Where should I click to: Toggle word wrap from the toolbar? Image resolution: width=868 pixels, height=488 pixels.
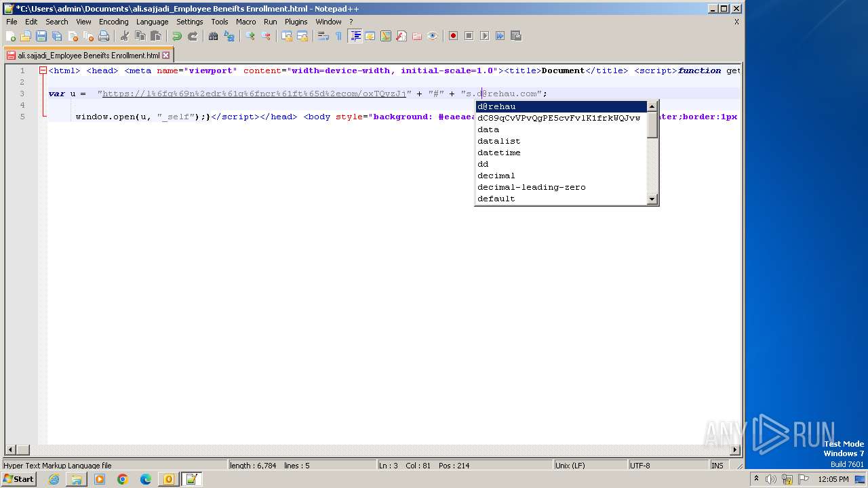pyautogui.click(x=323, y=36)
